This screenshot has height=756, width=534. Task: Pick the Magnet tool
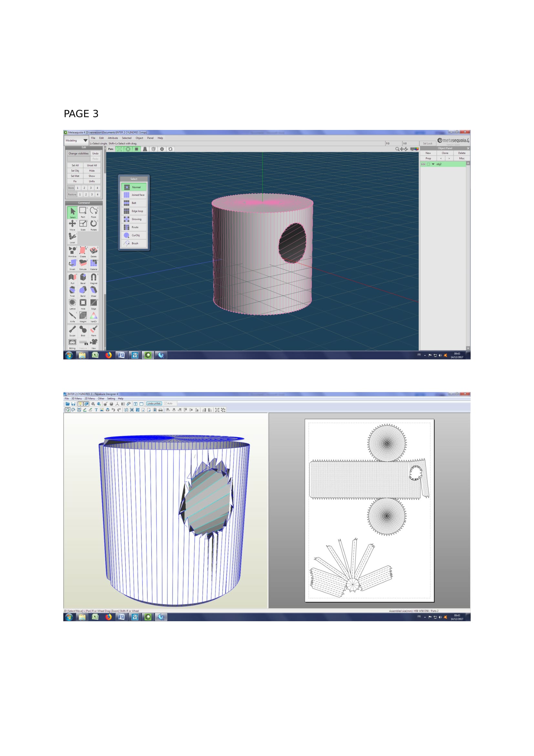(94, 278)
